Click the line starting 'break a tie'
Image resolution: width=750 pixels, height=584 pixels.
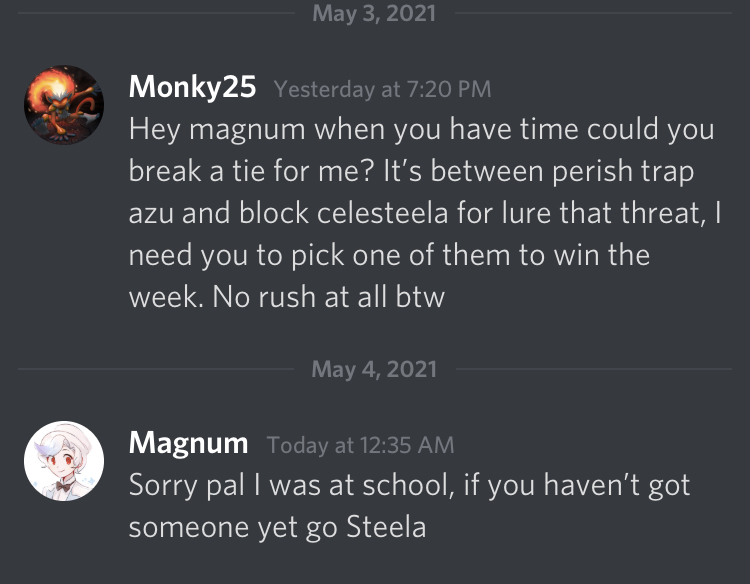411,171
